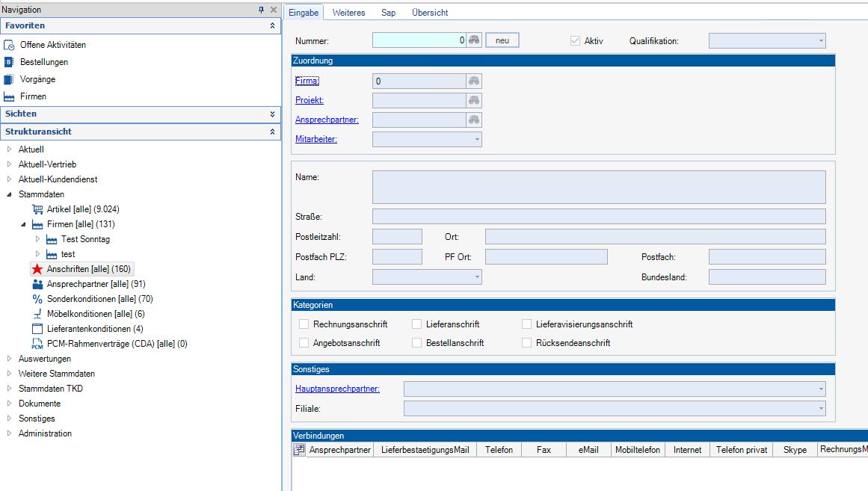Click the binoculars lookup icon for Firma
Viewport: 868px width, 491px height.
474,81
